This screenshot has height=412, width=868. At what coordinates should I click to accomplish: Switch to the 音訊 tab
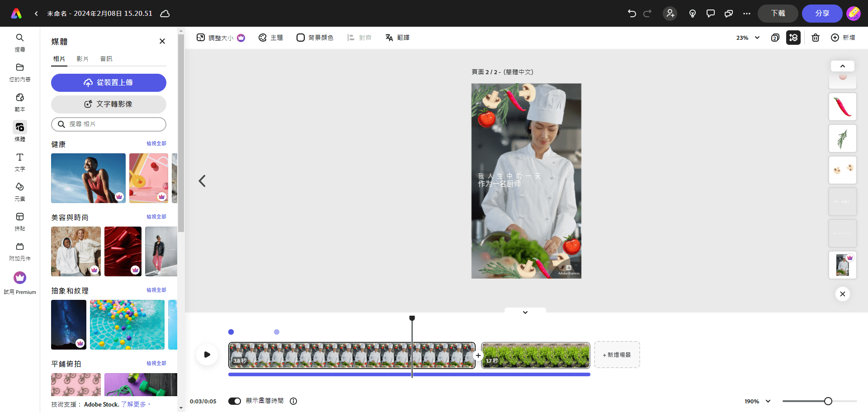(106, 59)
